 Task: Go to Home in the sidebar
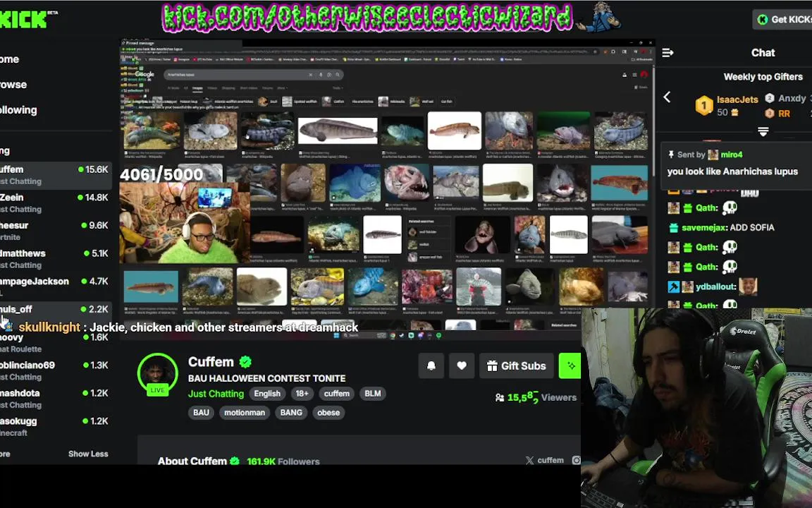(9, 59)
